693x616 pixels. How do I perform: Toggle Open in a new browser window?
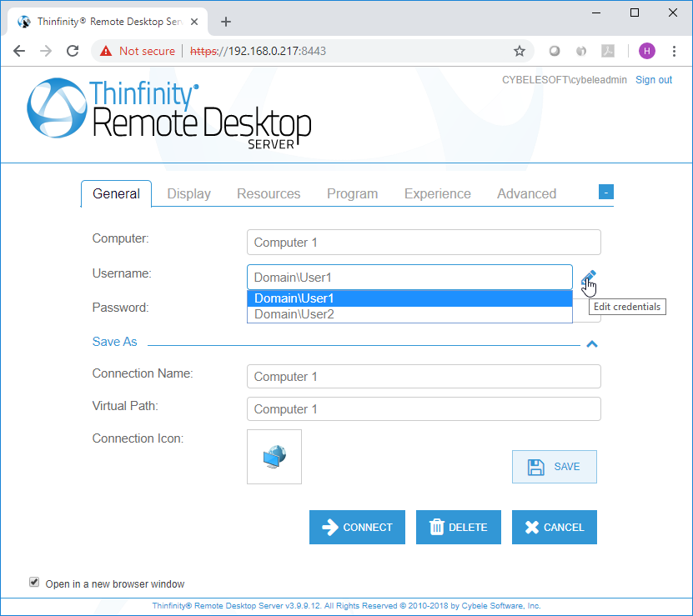pyautogui.click(x=34, y=582)
